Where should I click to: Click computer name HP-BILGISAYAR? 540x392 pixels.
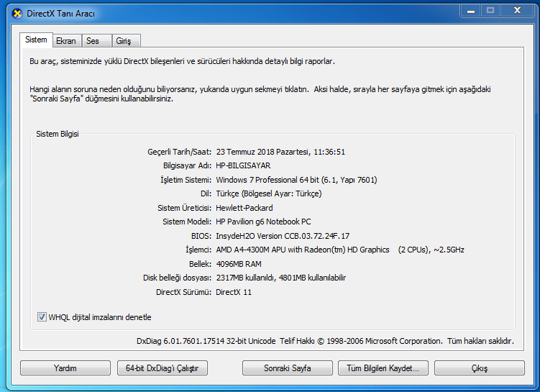pyautogui.click(x=243, y=165)
